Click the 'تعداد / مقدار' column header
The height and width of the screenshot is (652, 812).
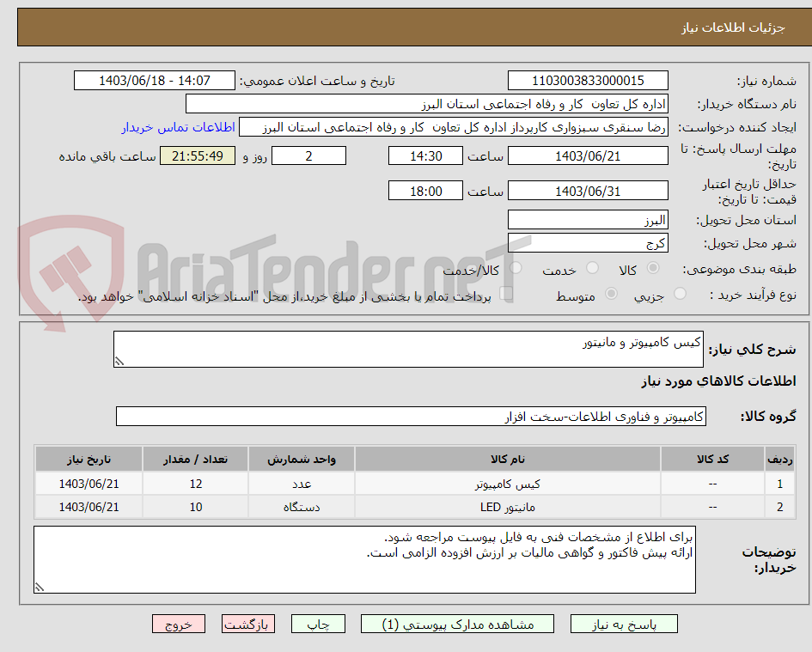(x=195, y=460)
